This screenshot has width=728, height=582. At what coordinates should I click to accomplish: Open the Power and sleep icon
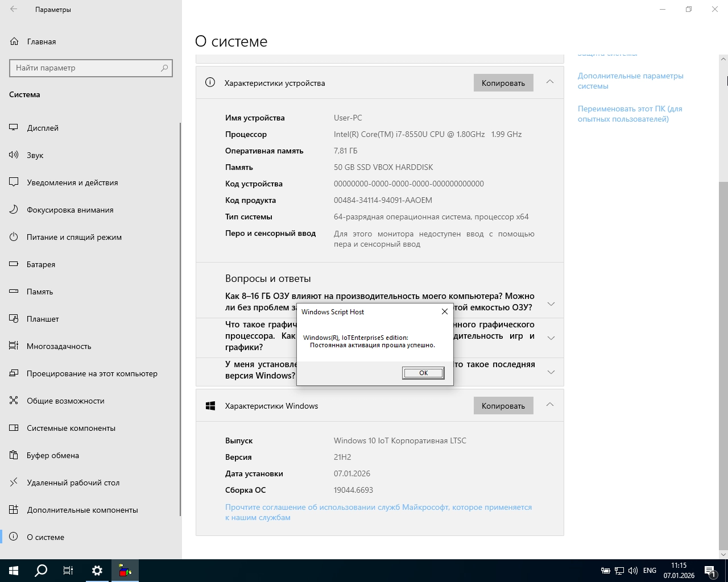14,237
